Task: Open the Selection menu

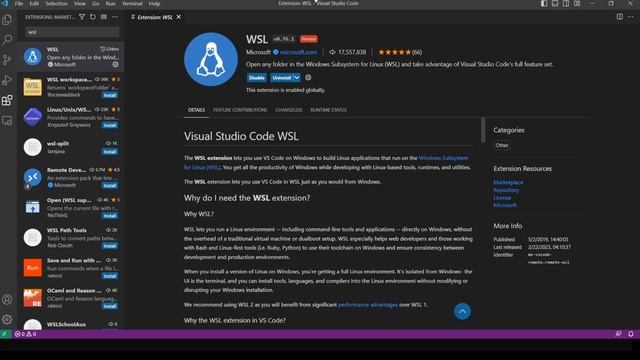Action: coord(56,4)
